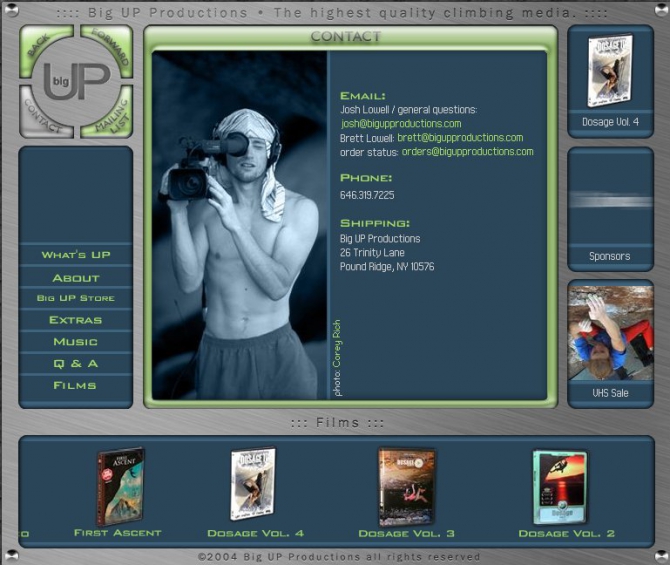Select the Music menu item
The height and width of the screenshot is (565, 670).
click(x=76, y=342)
